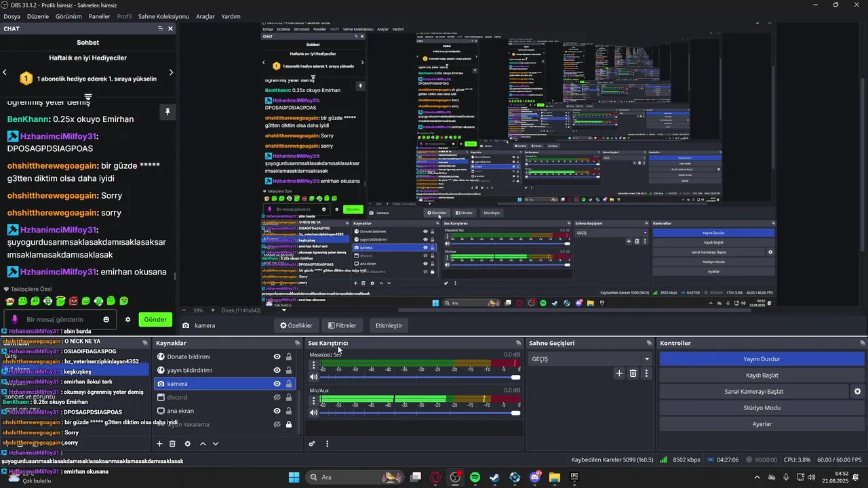This screenshot has width=868, height=488.
Task: Hide the kamera source
Action: (x=277, y=384)
